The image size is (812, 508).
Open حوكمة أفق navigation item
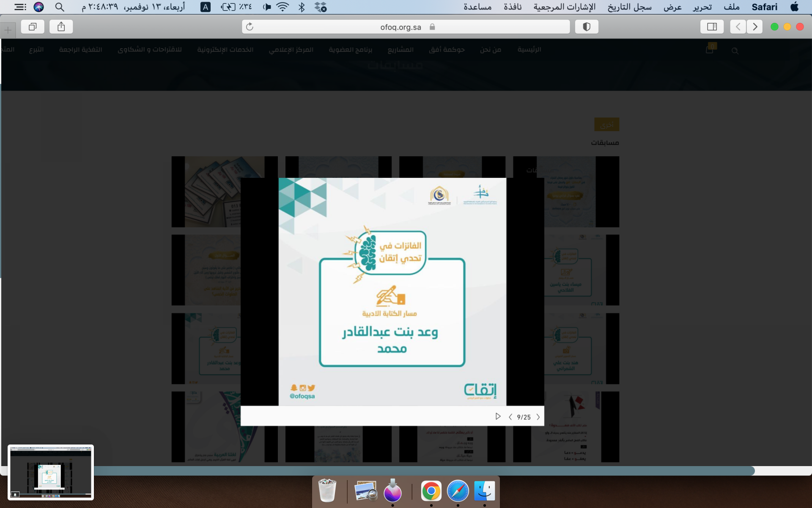point(447,50)
